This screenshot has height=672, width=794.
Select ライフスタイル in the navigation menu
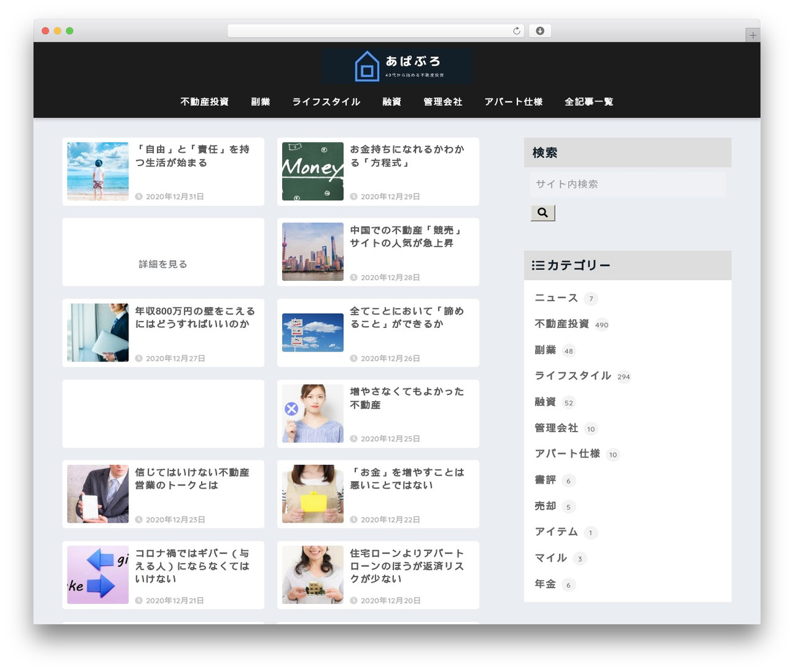(x=326, y=102)
